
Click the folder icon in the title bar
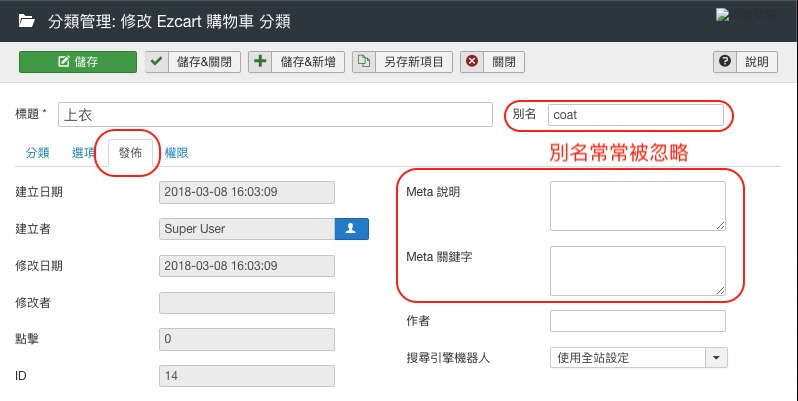pyautogui.click(x=28, y=18)
